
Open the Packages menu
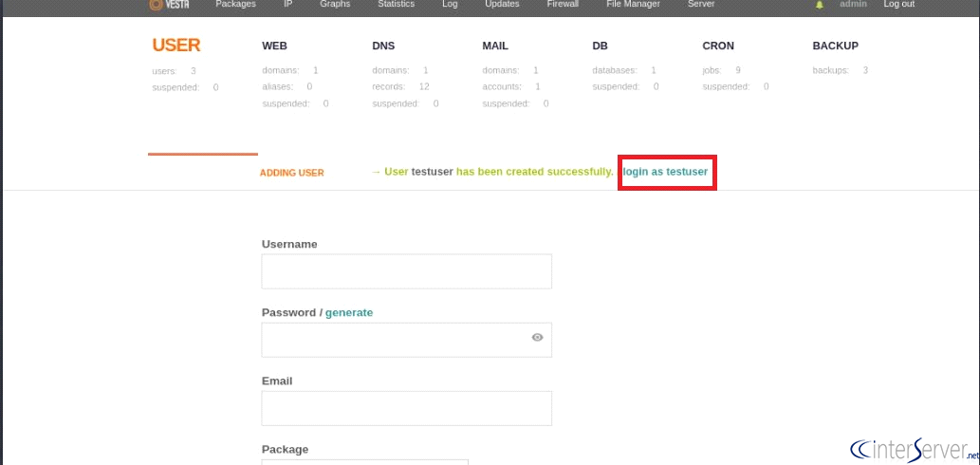[x=235, y=4]
